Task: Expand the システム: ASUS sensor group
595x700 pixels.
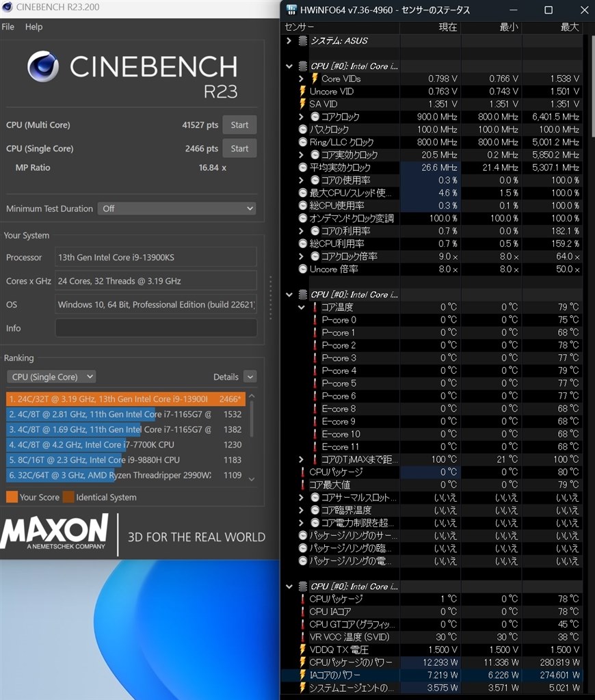Action: [x=289, y=40]
